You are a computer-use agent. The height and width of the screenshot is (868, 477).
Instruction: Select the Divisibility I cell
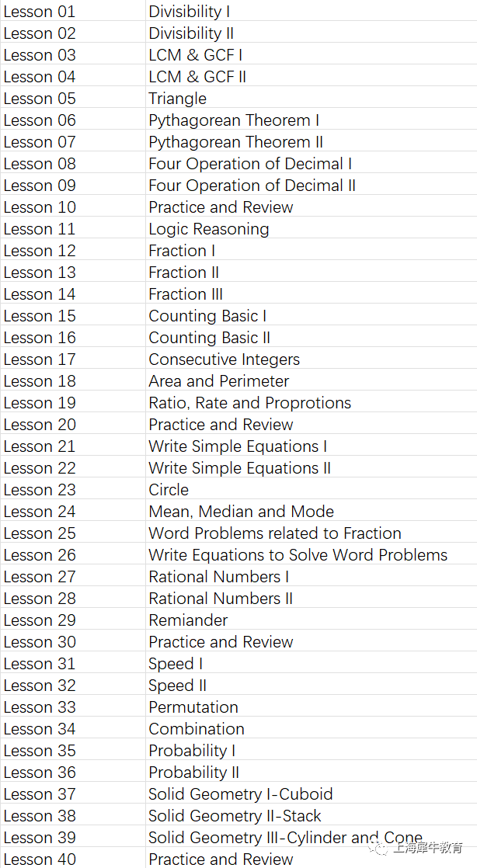[x=312, y=11]
